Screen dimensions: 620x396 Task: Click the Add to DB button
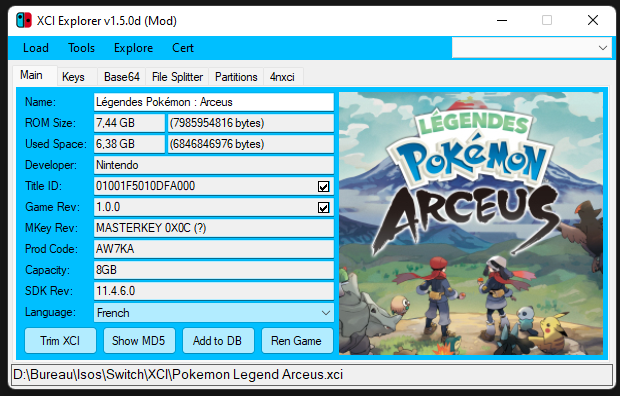tap(218, 341)
